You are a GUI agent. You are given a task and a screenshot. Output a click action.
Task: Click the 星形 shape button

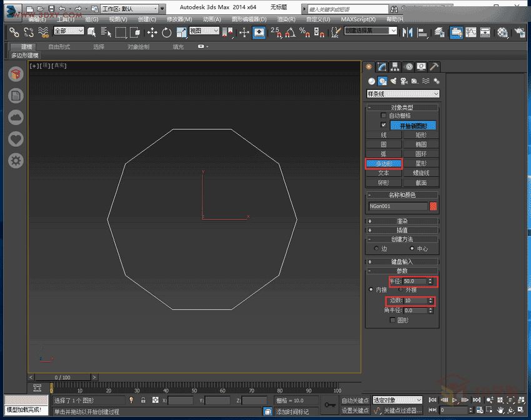421,163
